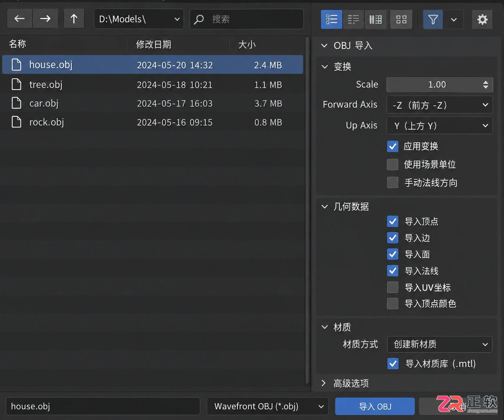Open the 材质方式 dropdown

pos(439,344)
